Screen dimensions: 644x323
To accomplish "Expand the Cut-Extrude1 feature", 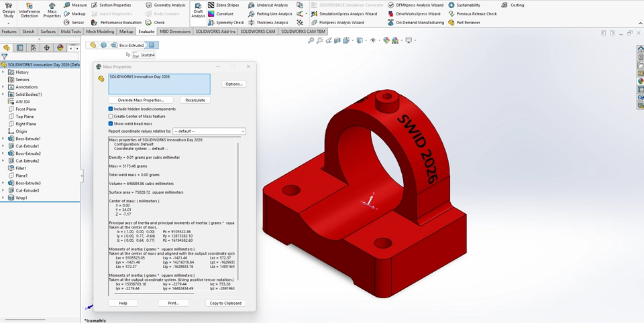I will point(3,146).
